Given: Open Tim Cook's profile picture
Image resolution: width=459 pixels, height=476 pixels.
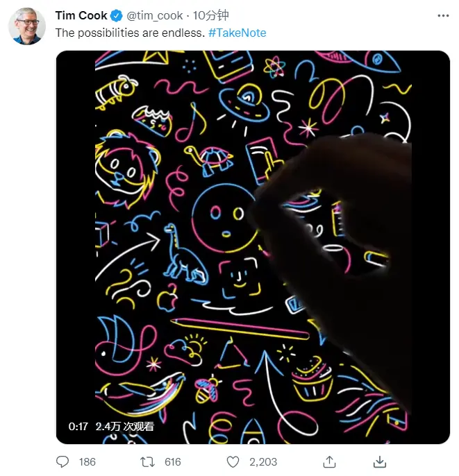Looking at the screenshot, I should click(27, 26).
